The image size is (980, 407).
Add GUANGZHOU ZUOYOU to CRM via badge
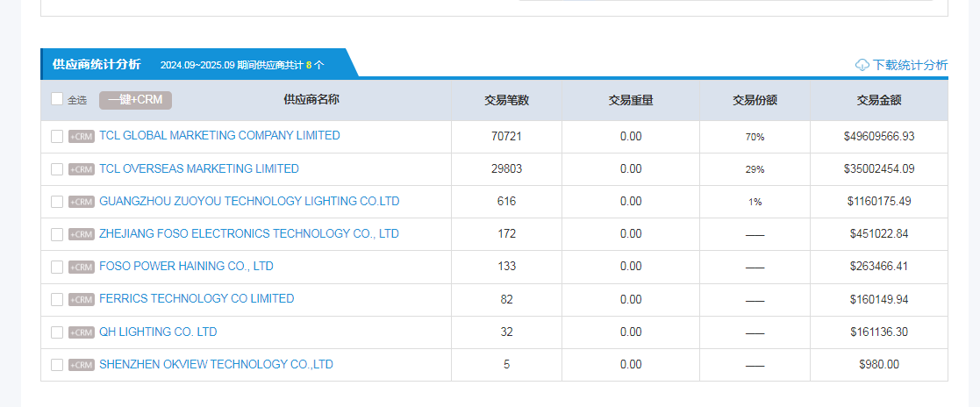pyautogui.click(x=82, y=202)
